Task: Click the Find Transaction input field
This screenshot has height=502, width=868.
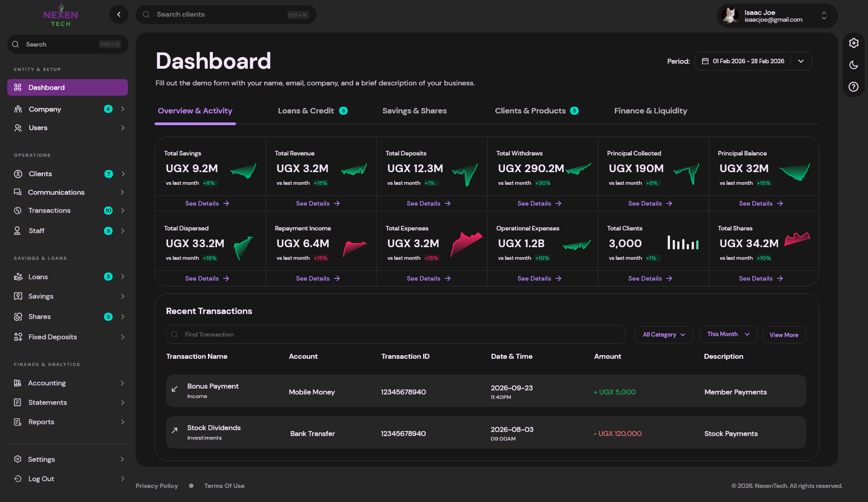Action: 395,334
